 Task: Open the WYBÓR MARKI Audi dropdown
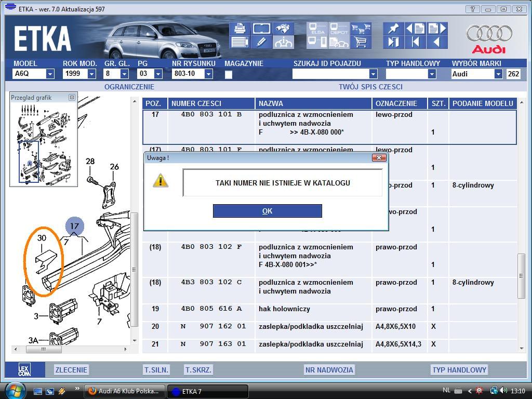tap(498, 74)
